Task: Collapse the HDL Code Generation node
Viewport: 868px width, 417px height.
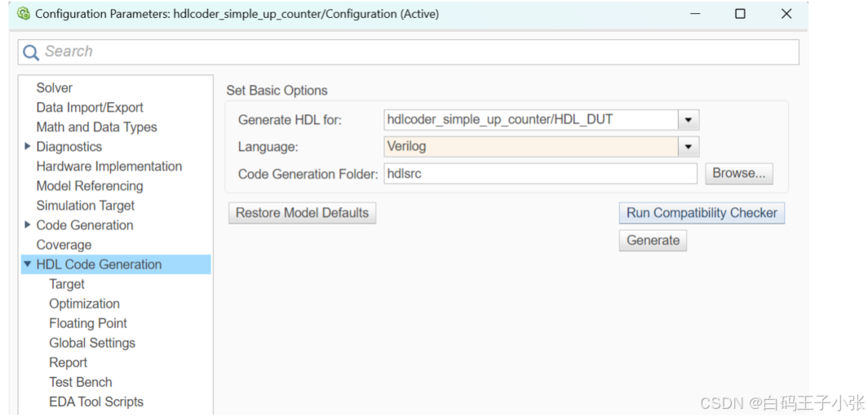Action: point(28,264)
